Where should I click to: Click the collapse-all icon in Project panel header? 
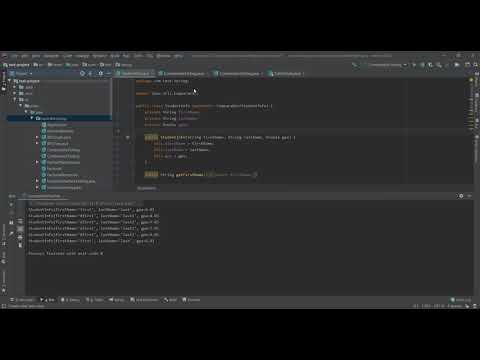coord(91,73)
